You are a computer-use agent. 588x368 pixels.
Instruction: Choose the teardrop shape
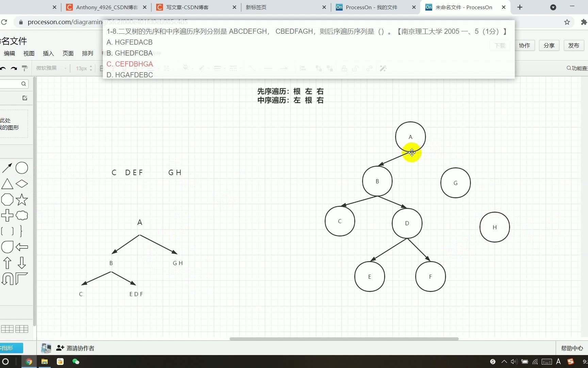(7, 247)
